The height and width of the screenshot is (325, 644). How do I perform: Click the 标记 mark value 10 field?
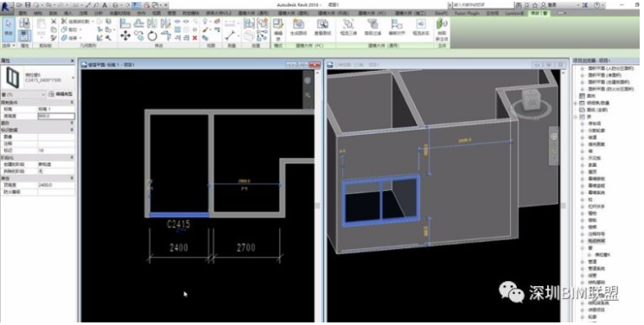point(56,150)
